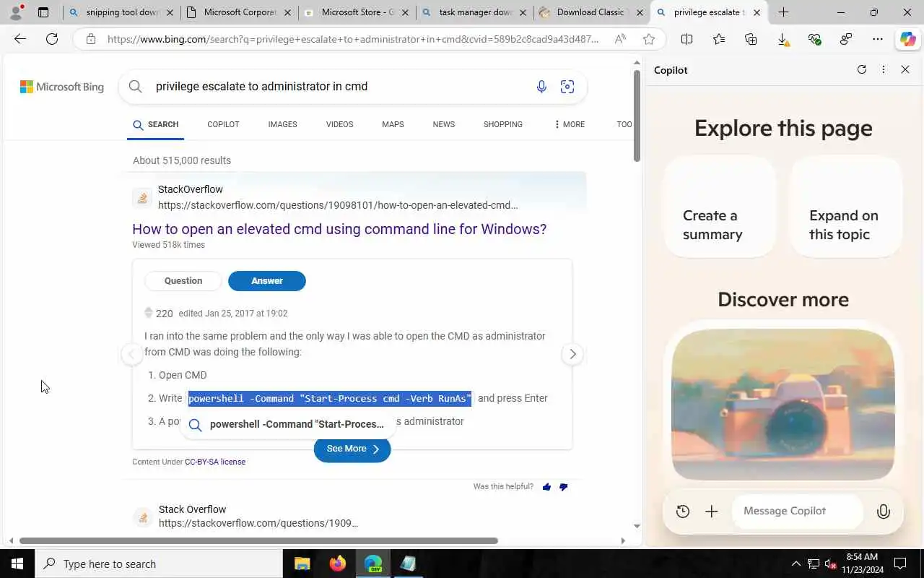
Task: Open new tab with plus button
Action: click(783, 12)
